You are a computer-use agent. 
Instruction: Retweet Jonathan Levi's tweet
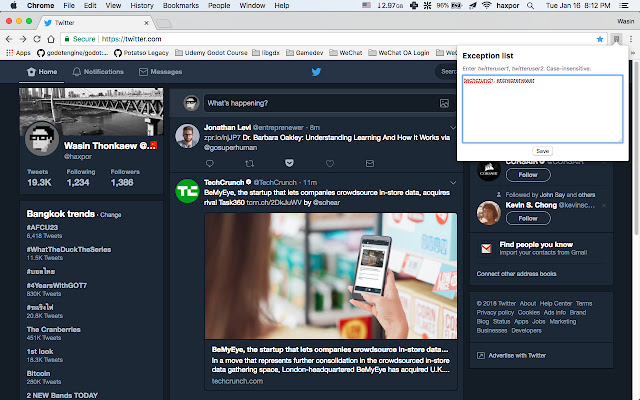point(249,163)
